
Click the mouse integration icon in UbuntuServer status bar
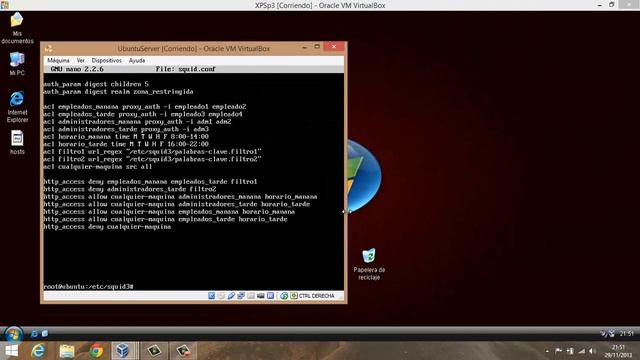284,296
